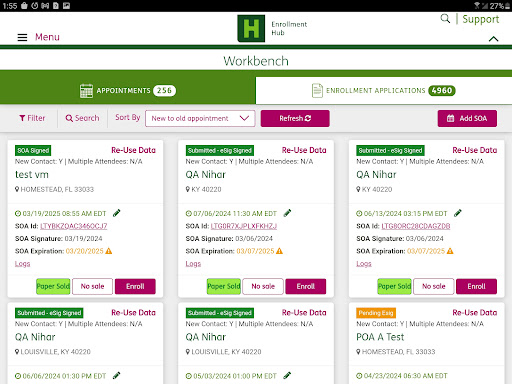Collapse the header using the up chevron

coord(493,39)
